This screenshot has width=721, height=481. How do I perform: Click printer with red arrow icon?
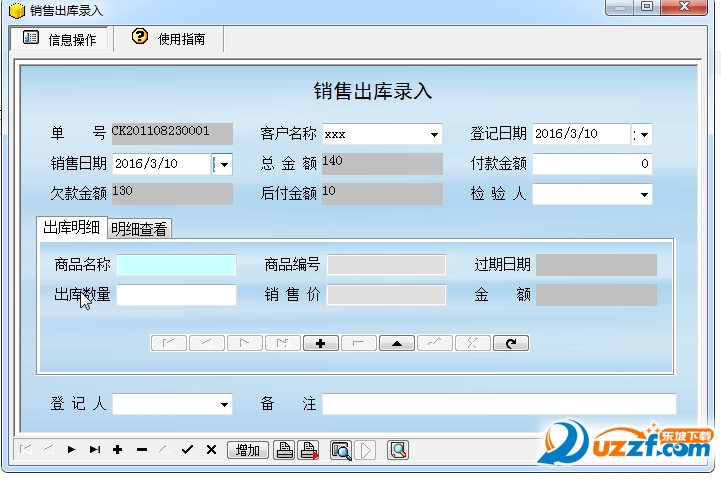(309, 450)
